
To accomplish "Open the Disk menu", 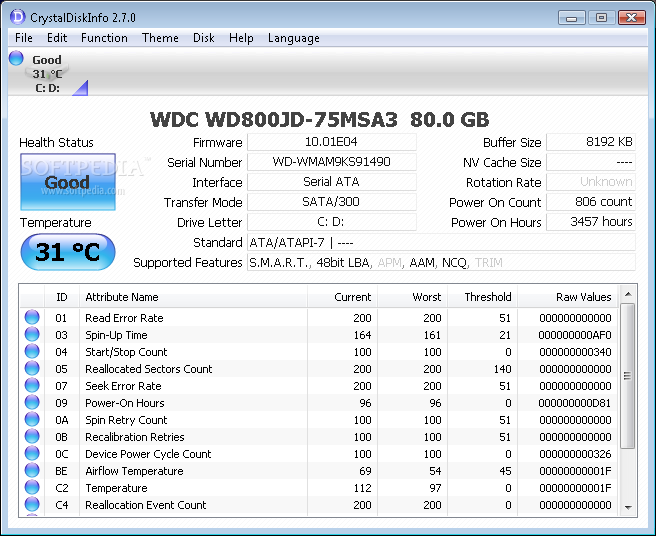I will click(204, 38).
